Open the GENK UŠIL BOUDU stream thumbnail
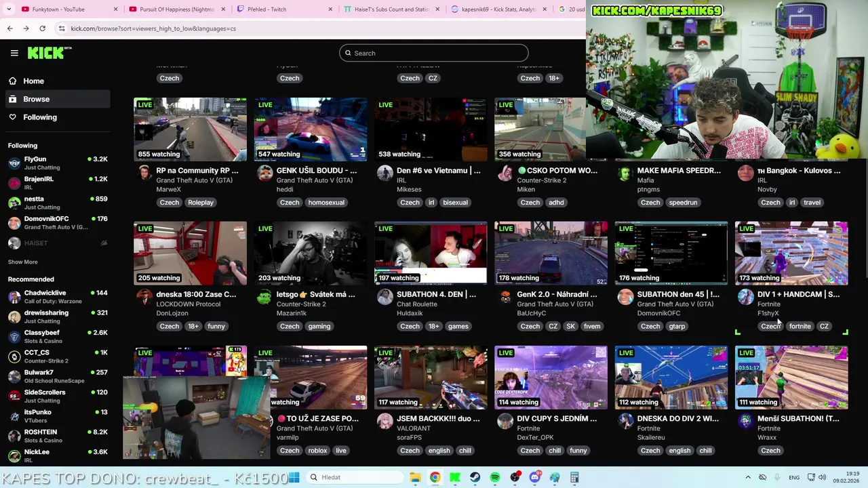This screenshot has height=488, width=868. click(x=311, y=129)
